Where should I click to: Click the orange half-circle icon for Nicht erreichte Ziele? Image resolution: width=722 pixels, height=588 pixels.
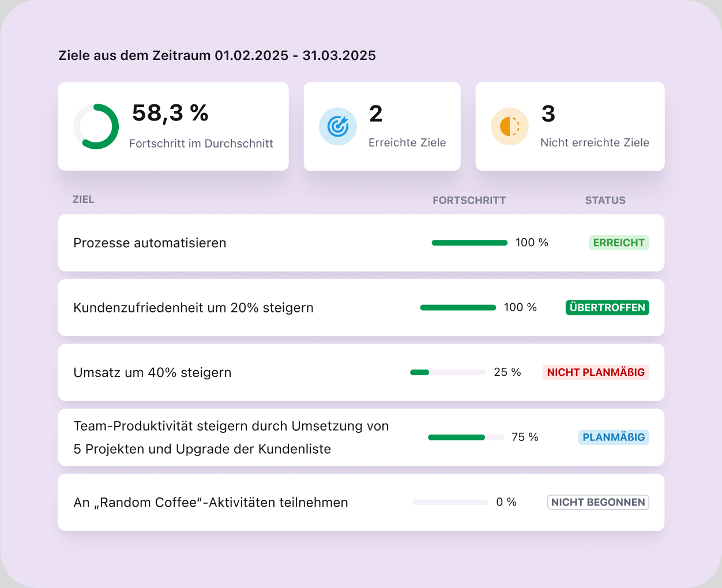point(510,126)
